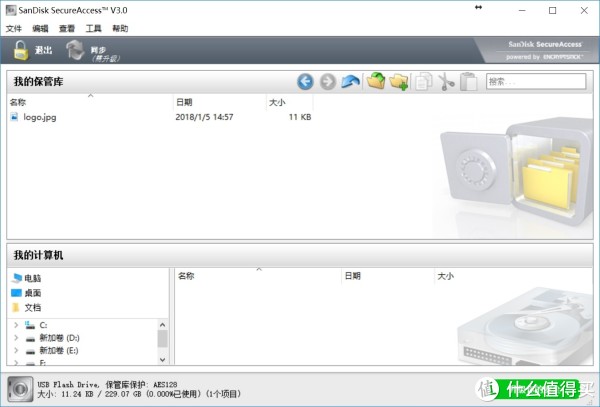Expand the C: drive node
This screenshot has width=600, height=407.
point(16,325)
